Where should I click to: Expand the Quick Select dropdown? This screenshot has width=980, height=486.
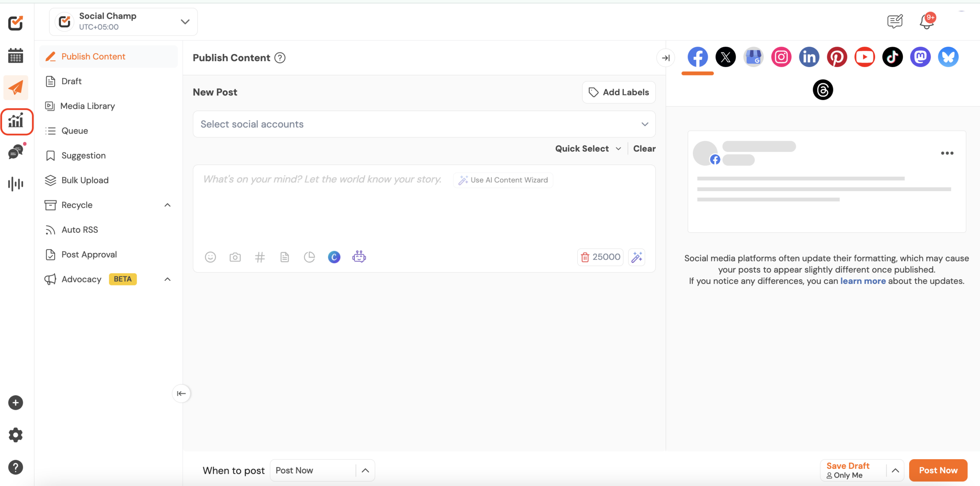(588, 148)
